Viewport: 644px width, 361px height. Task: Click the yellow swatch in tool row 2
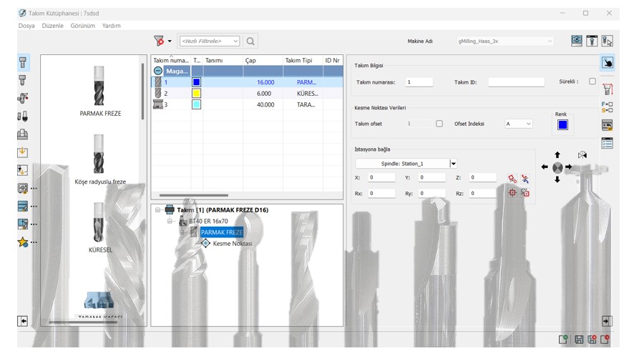pos(196,94)
